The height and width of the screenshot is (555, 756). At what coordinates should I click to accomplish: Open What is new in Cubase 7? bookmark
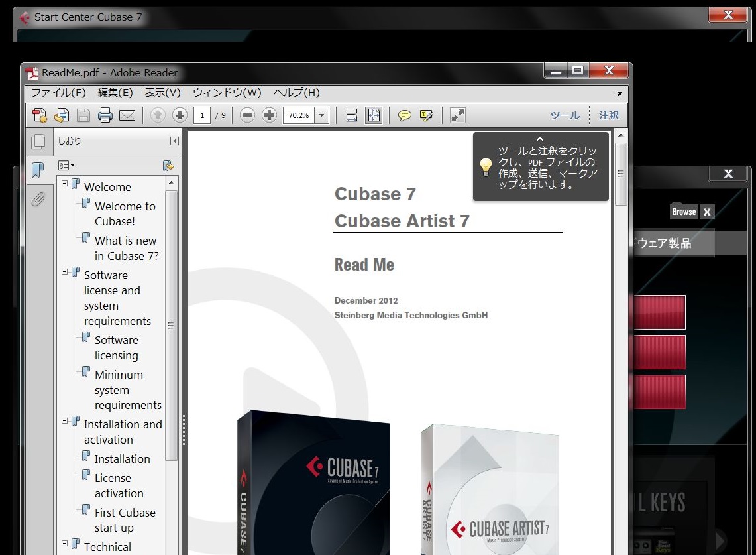tap(127, 248)
